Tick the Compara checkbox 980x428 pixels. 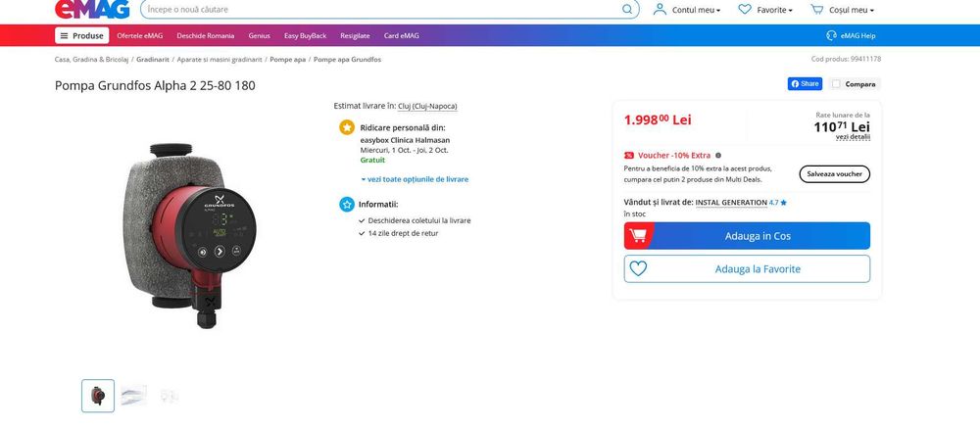pyautogui.click(x=836, y=83)
